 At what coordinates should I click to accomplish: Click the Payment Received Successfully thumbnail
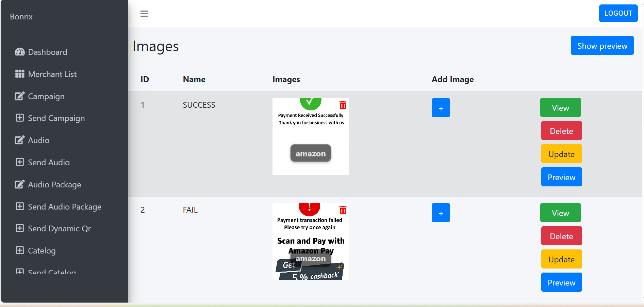click(310, 136)
